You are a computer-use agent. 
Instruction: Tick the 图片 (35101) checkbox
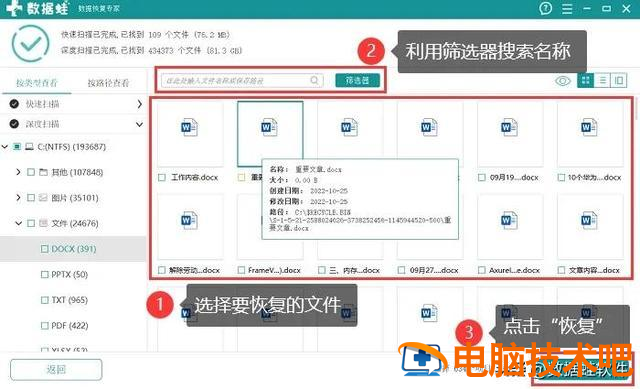(x=31, y=198)
